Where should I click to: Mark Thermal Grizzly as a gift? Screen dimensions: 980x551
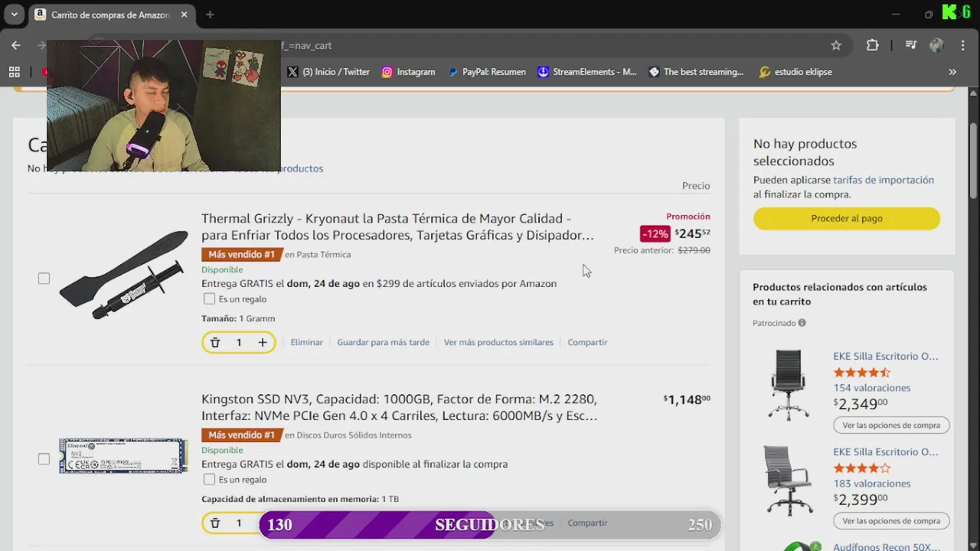pos(209,299)
